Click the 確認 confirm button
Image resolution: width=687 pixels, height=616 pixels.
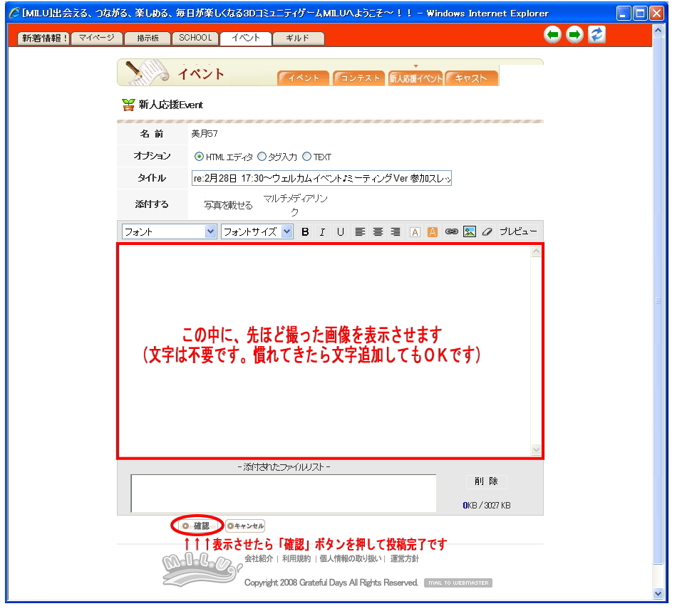tap(197, 526)
